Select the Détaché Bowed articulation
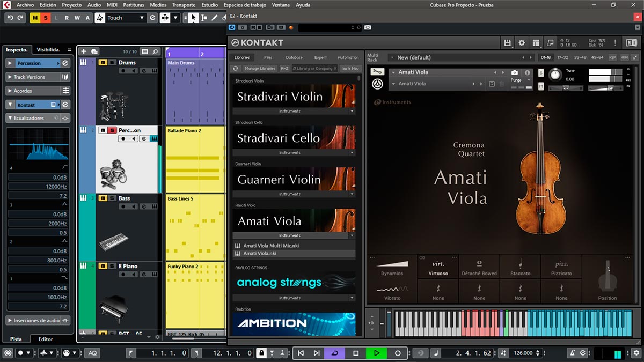The height and width of the screenshot is (362, 644). click(x=479, y=267)
